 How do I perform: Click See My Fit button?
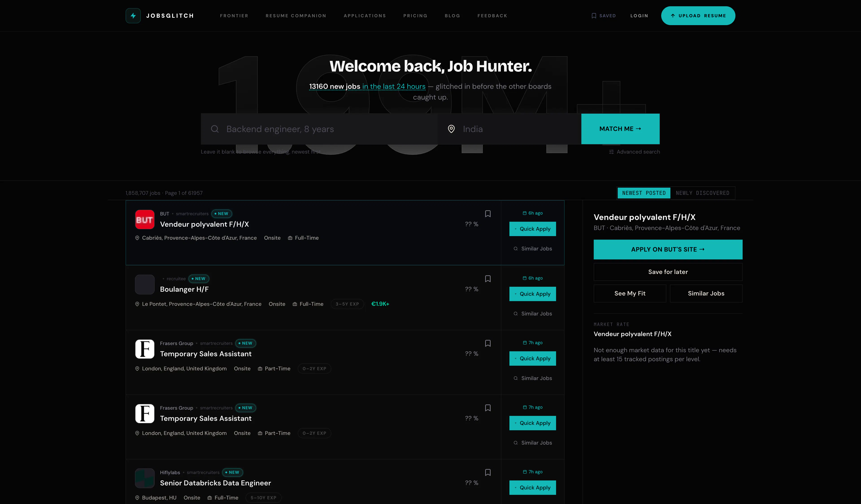coord(630,293)
